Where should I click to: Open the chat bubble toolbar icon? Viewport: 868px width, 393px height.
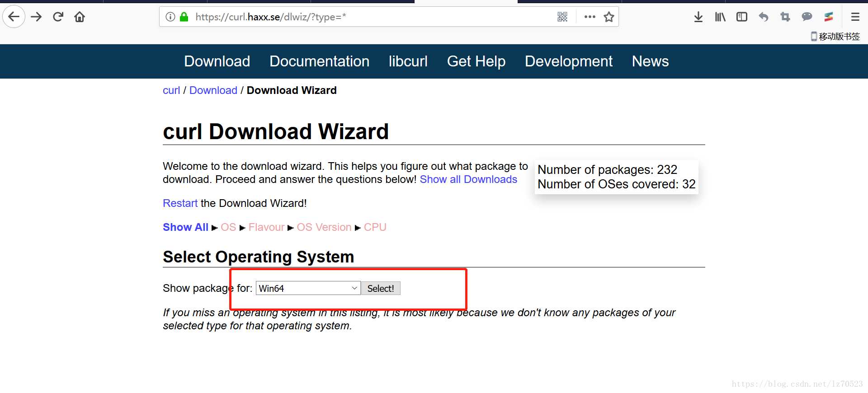[807, 17]
